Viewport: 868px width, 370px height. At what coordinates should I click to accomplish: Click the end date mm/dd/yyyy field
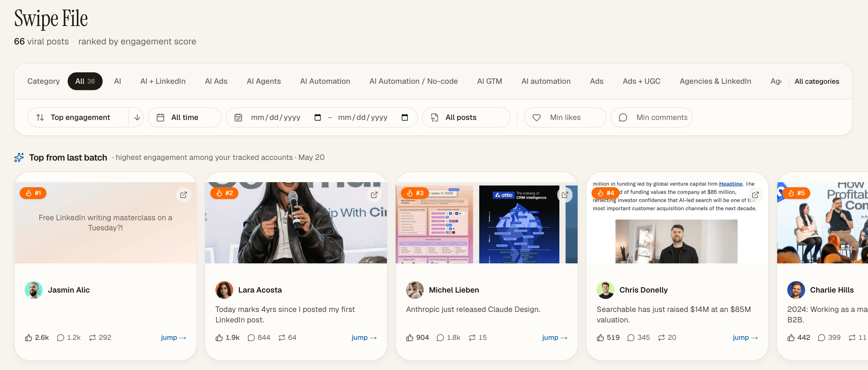[x=363, y=117]
